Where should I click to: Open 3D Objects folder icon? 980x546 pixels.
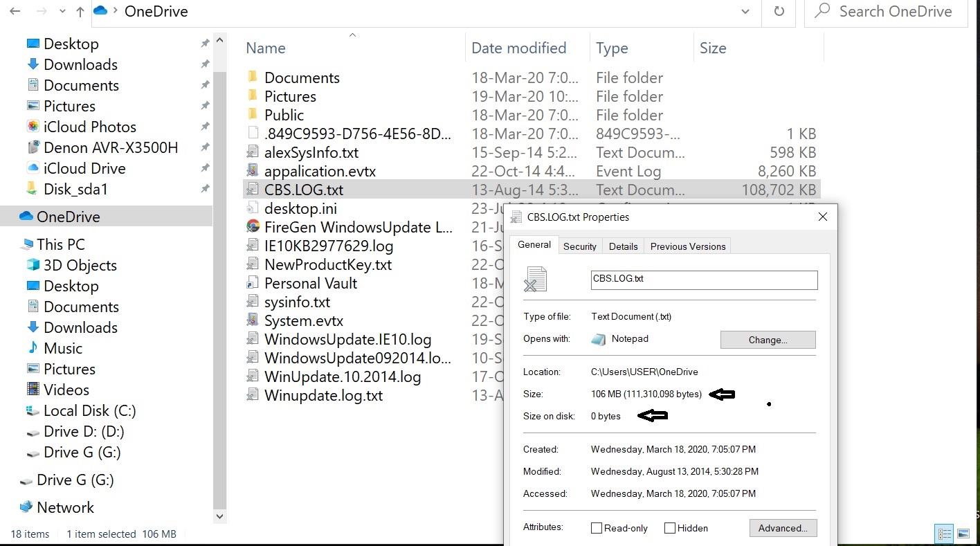point(33,265)
